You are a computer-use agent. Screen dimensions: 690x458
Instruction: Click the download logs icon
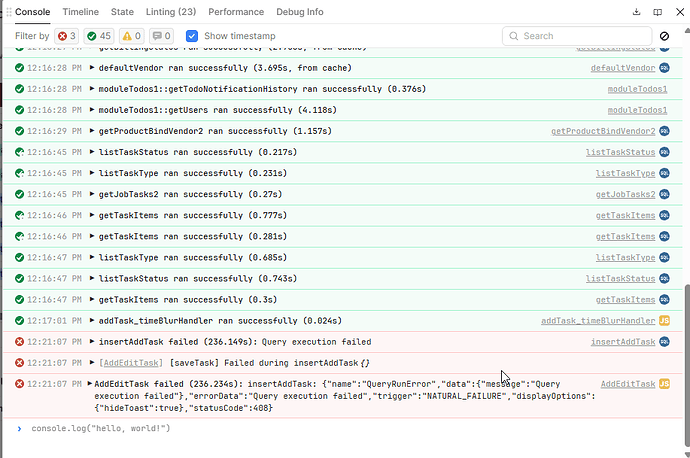(x=636, y=12)
